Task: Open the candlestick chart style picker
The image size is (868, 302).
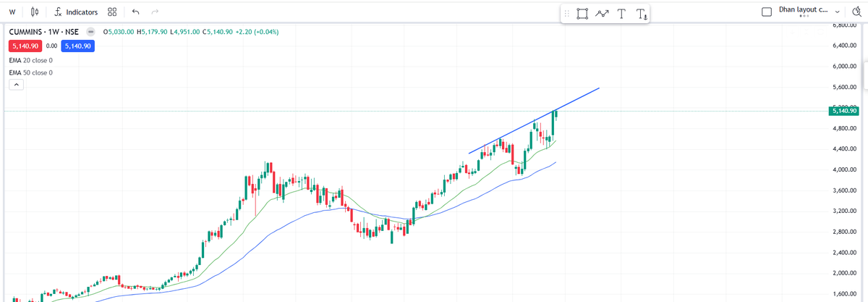Action: click(x=35, y=12)
